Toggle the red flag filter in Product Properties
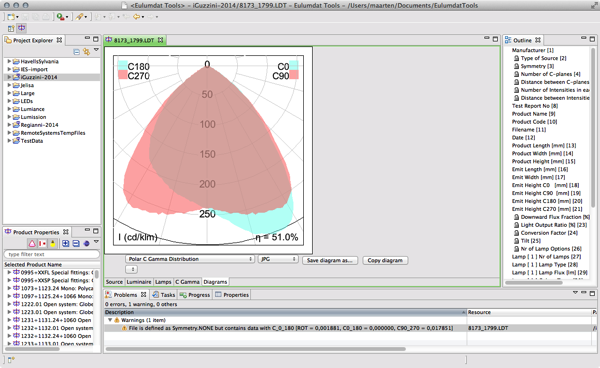This screenshot has height=368, width=600. [42, 243]
